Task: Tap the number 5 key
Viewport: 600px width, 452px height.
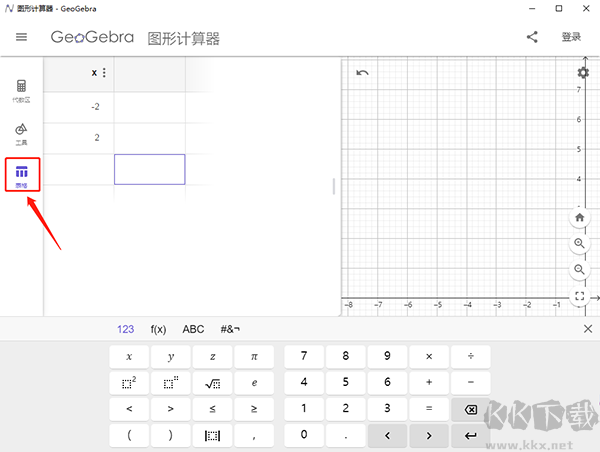Action: tap(346, 382)
